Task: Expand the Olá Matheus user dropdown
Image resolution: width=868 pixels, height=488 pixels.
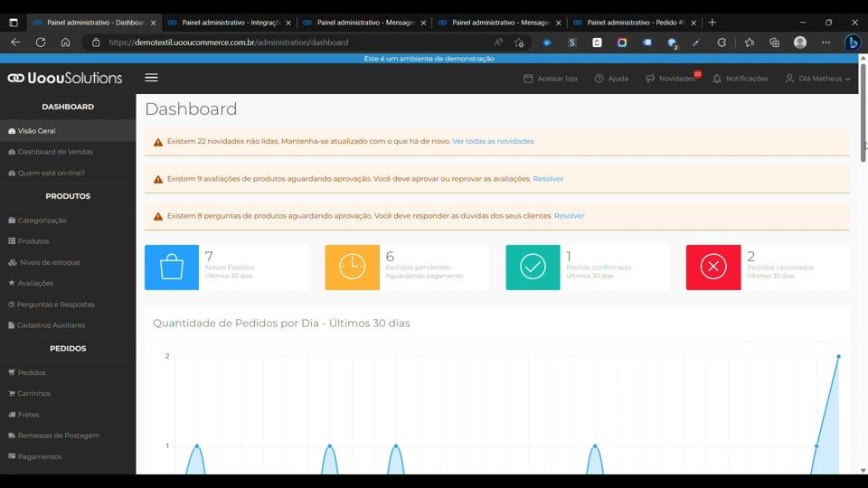Action: [x=817, y=79]
